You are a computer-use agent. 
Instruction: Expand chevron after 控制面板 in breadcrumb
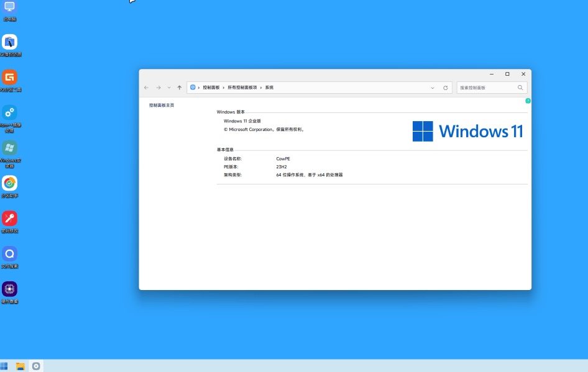tap(224, 88)
